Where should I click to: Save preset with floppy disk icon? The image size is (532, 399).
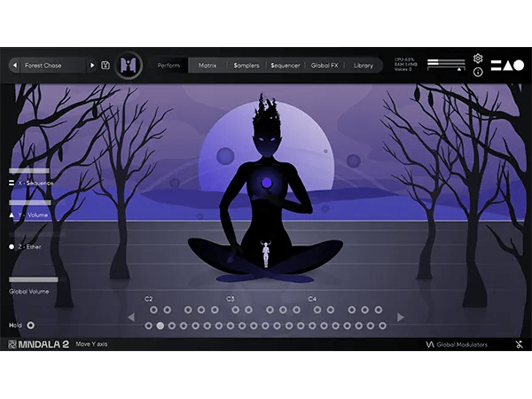pyautogui.click(x=106, y=65)
